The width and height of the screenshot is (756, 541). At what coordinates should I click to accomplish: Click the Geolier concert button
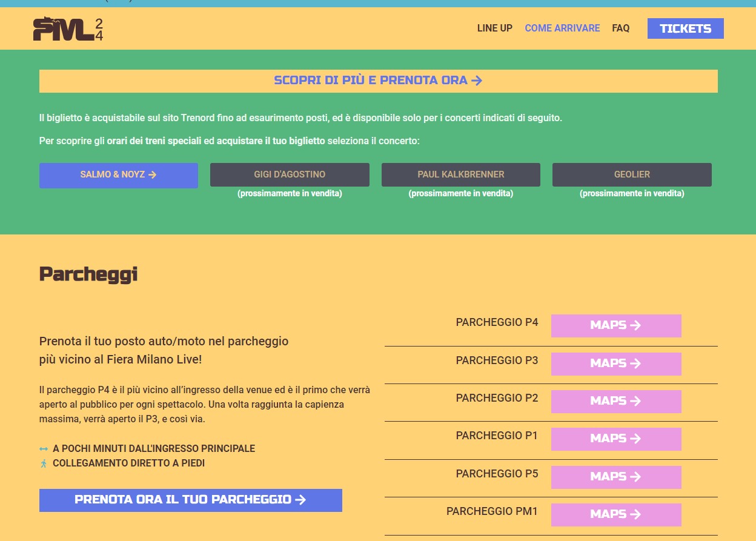[x=632, y=175]
